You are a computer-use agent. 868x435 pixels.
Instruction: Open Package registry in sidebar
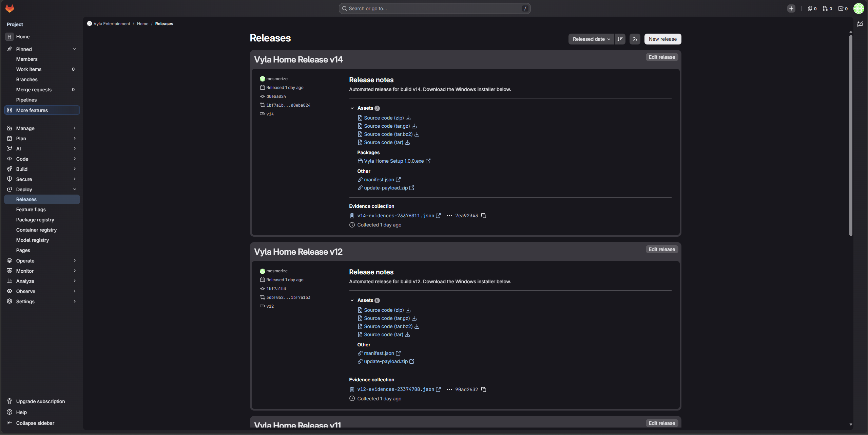[42, 220]
